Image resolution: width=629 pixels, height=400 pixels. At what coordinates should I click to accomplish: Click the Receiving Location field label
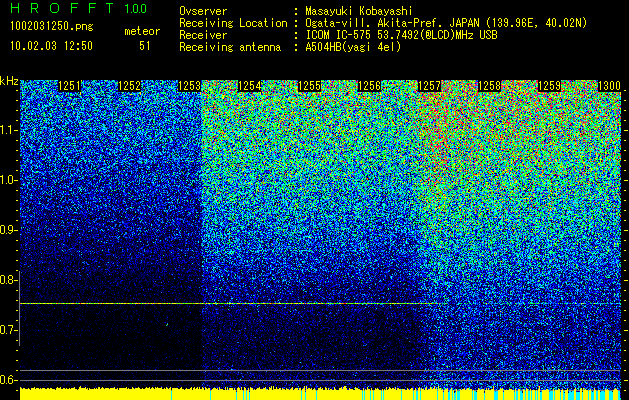(233, 23)
